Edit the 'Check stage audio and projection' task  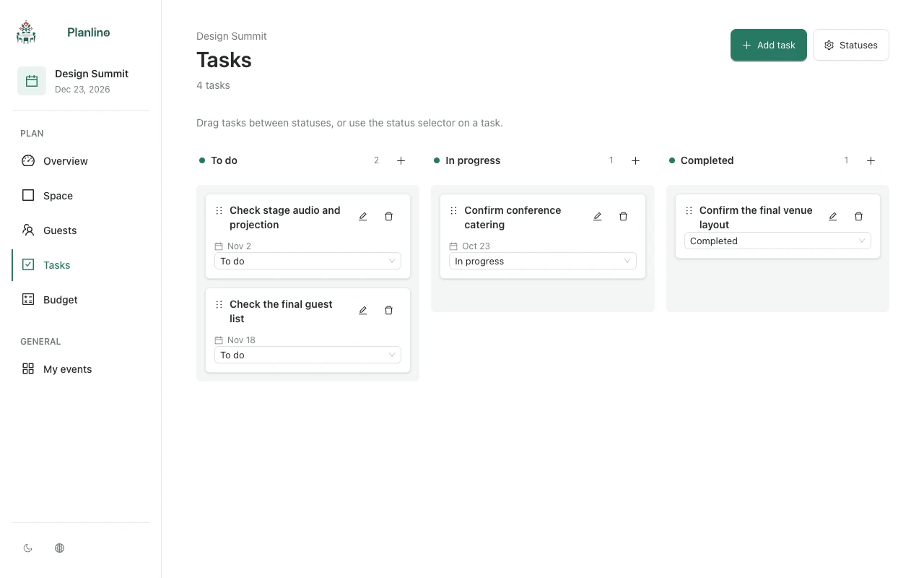(x=363, y=217)
